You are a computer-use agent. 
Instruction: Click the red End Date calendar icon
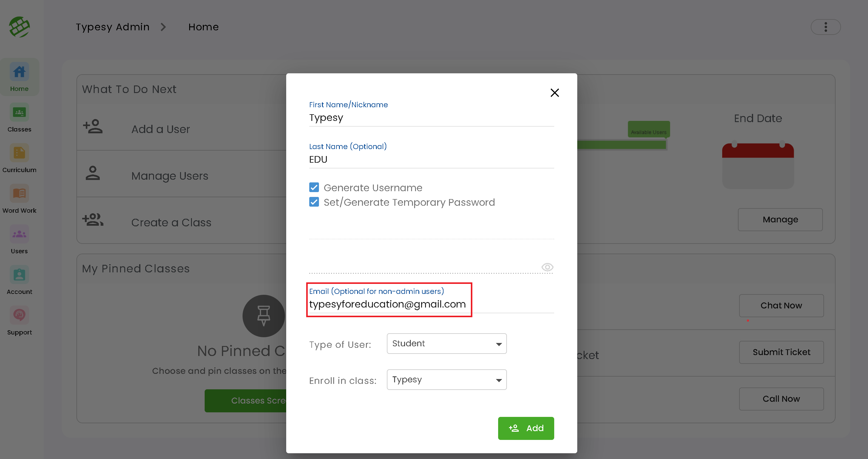coord(758,165)
